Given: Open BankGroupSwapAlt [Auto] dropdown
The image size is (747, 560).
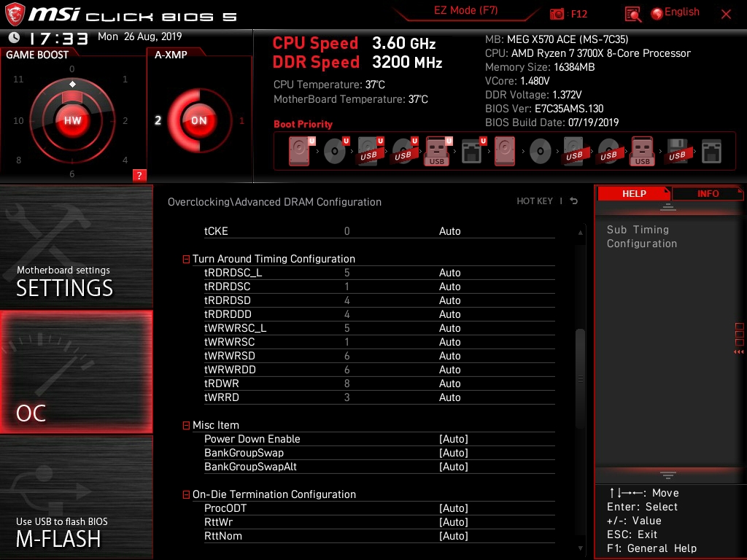Looking at the screenshot, I should [454, 467].
